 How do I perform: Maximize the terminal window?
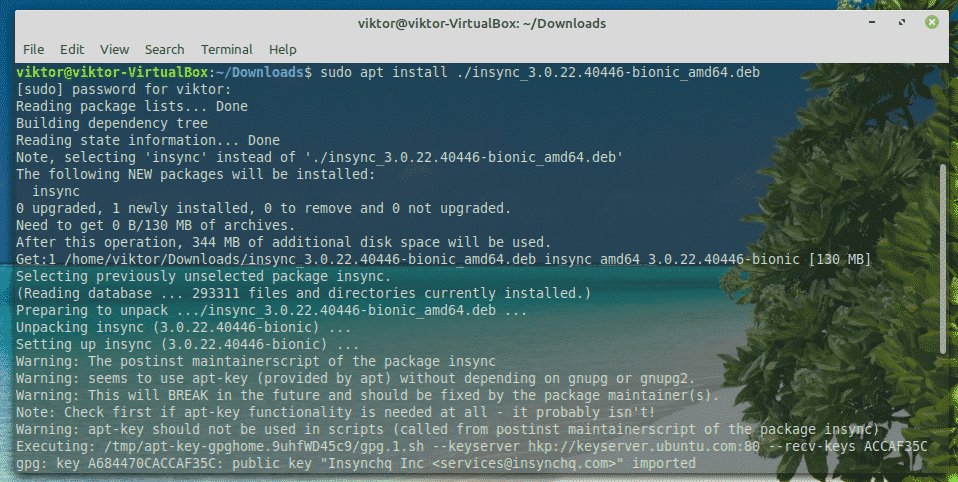pos(902,23)
